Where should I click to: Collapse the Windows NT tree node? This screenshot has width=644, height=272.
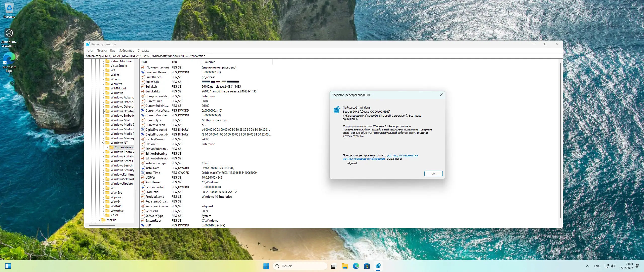pos(103,143)
